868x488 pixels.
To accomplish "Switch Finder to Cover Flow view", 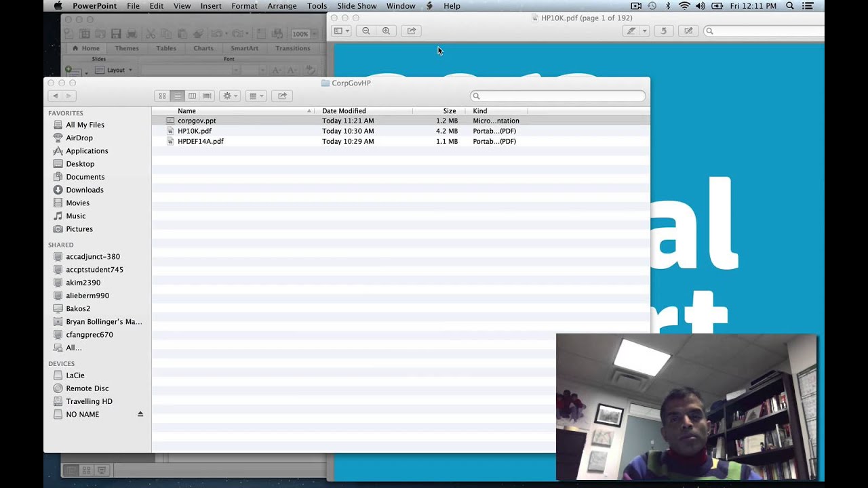I will pos(207,96).
